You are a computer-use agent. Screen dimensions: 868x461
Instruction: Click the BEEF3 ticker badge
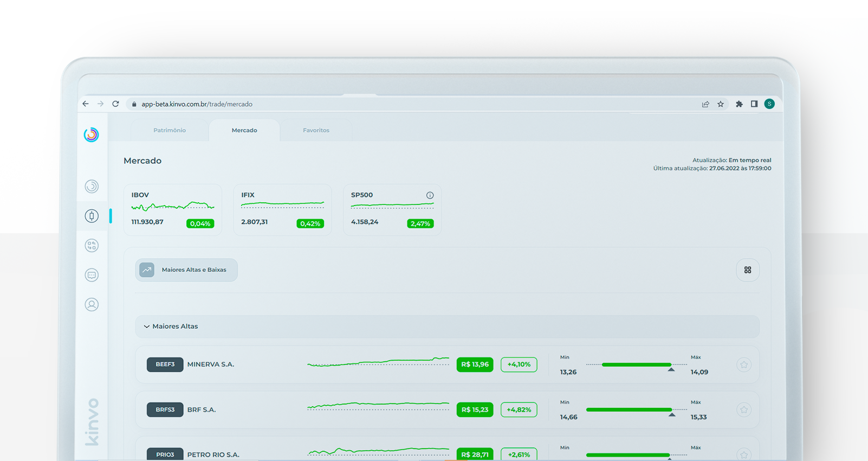pos(165,364)
